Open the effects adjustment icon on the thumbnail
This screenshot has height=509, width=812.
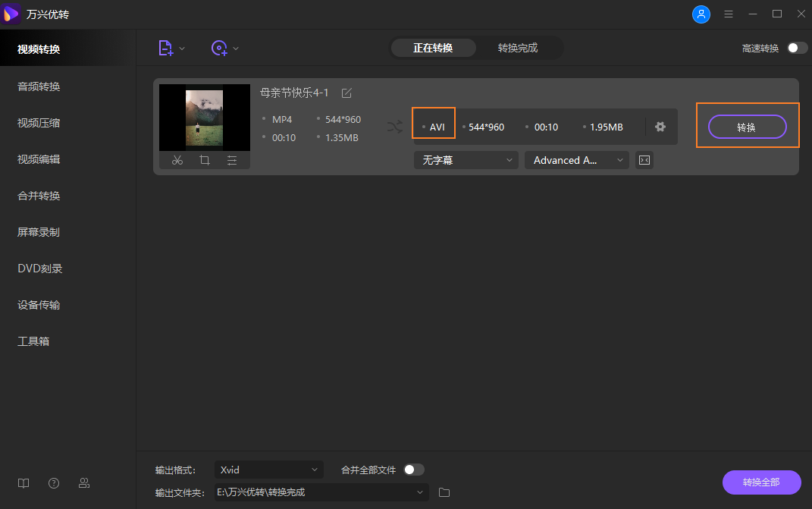click(x=231, y=160)
